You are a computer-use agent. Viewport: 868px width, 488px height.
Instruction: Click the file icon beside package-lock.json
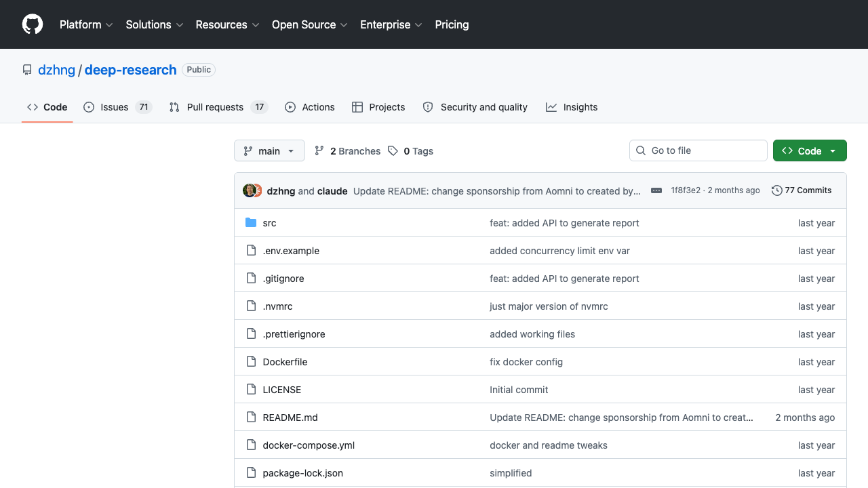[x=251, y=473]
